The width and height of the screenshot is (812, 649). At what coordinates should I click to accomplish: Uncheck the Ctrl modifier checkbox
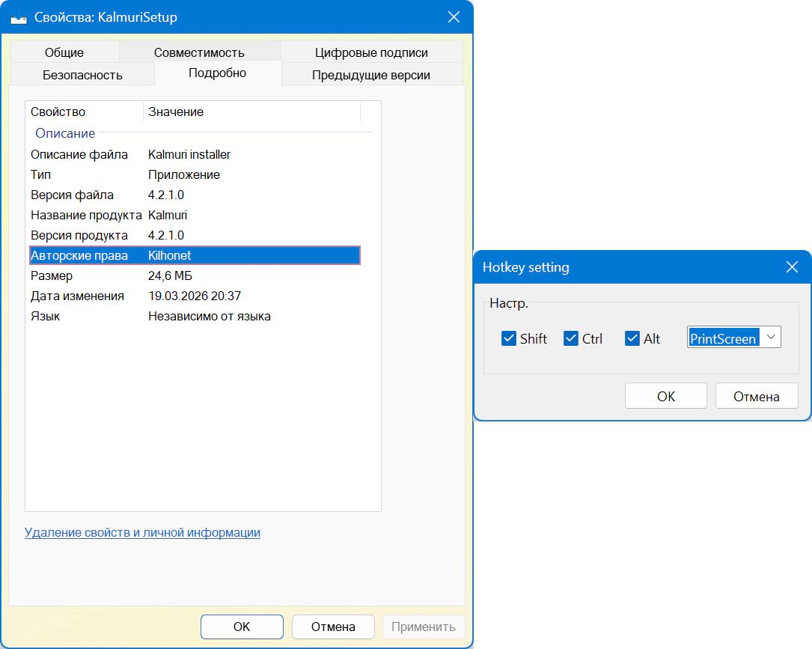[571, 338]
